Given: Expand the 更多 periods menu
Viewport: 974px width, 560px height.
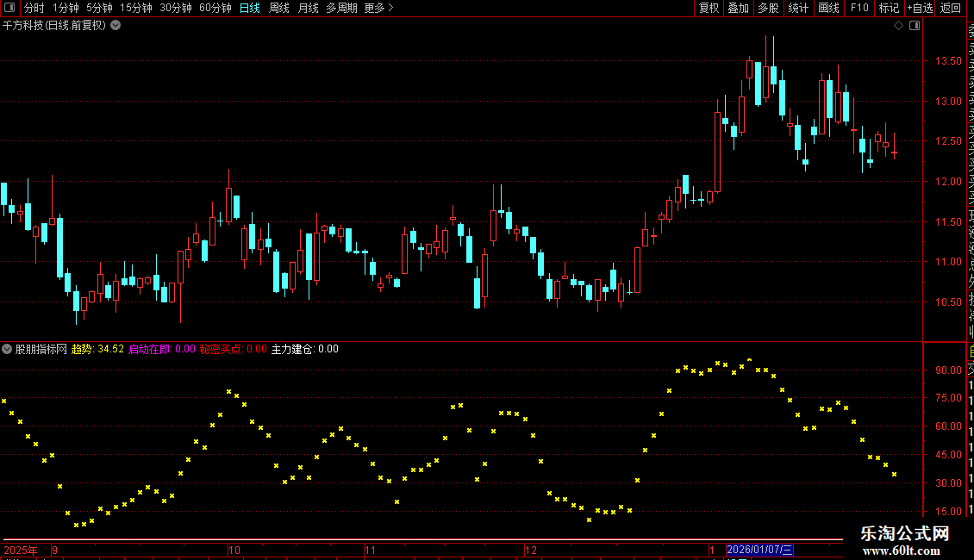Looking at the screenshot, I should [x=379, y=8].
